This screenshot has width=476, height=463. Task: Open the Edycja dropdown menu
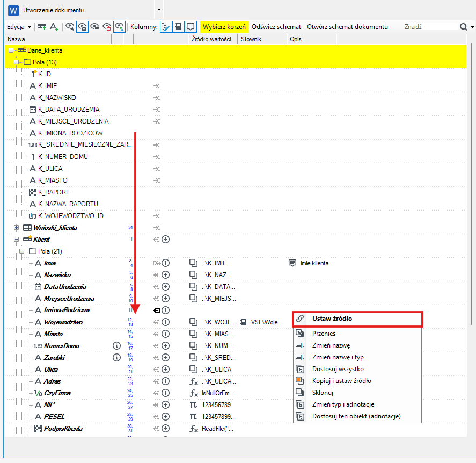tap(19, 27)
